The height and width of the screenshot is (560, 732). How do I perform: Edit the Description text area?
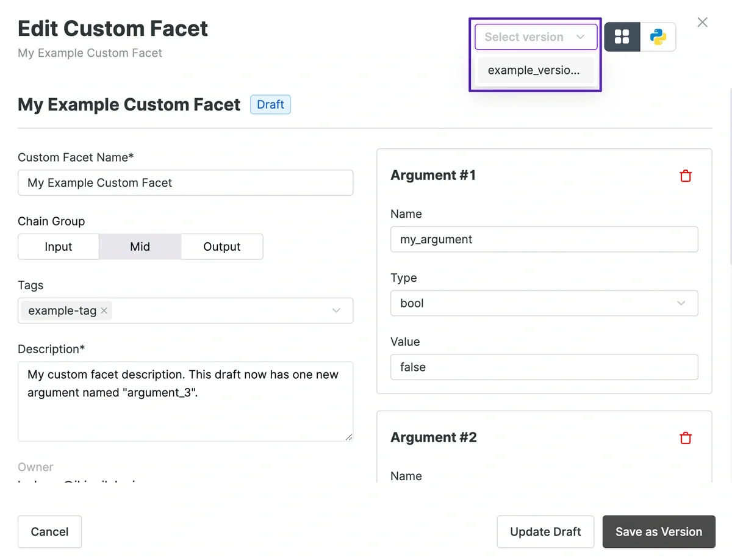click(185, 401)
